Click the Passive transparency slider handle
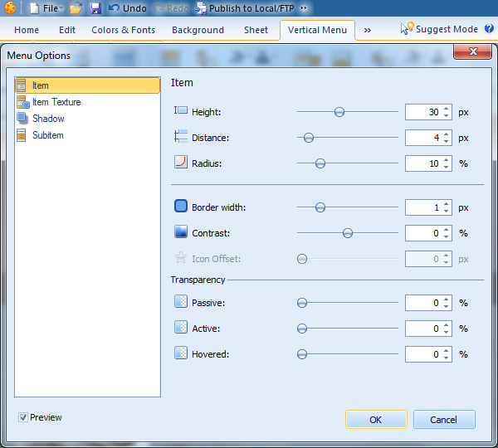This screenshot has height=448, width=498. pos(302,303)
